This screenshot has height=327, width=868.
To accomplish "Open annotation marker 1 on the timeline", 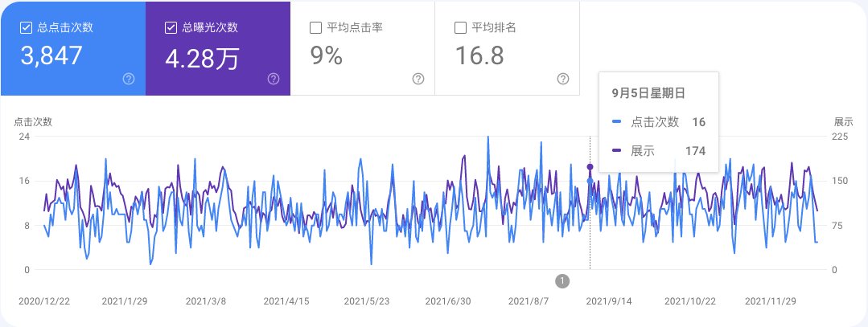I will tap(562, 280).
